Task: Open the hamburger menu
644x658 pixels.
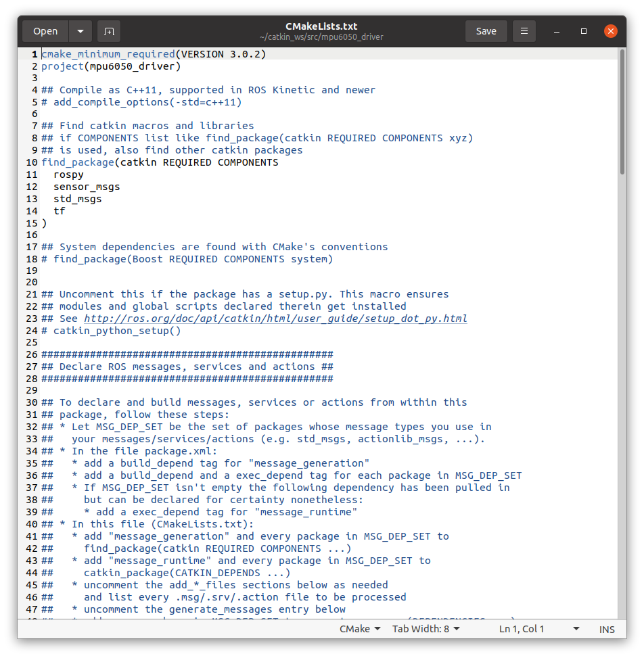Action: coord(524,32)
